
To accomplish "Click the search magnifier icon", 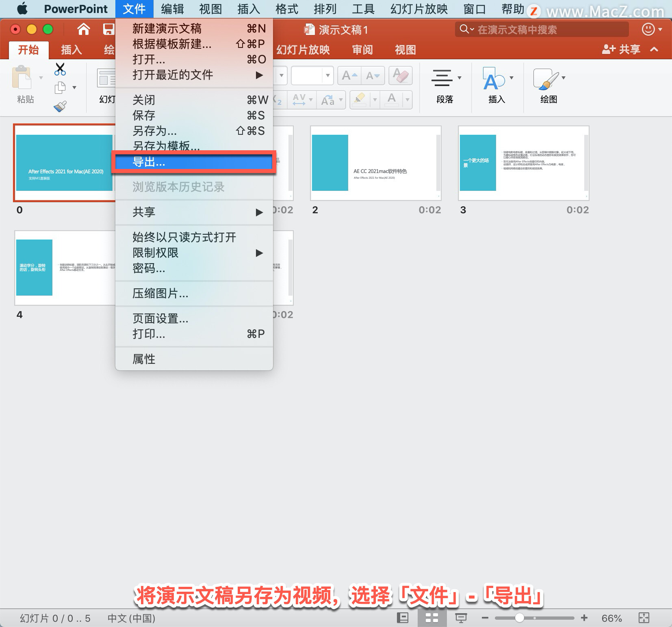I will click(464, 29).
